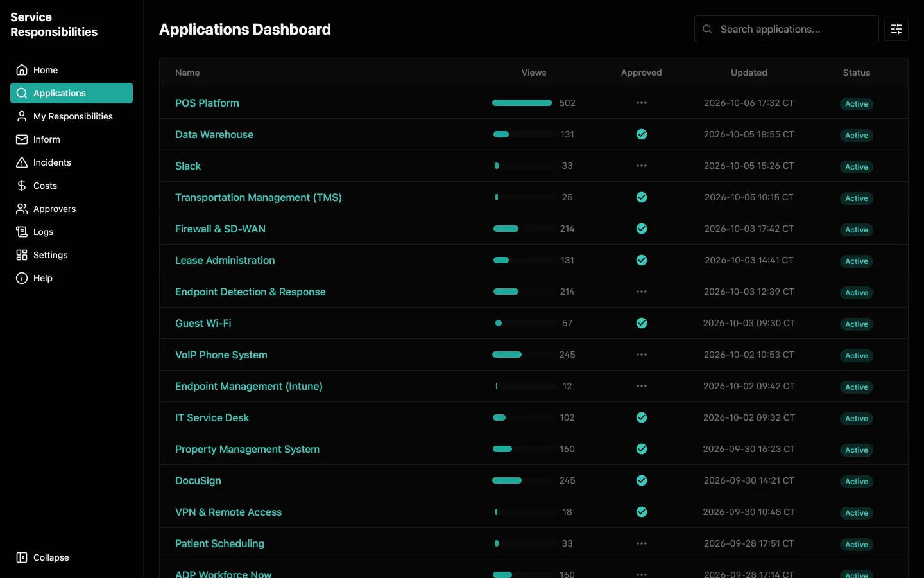Click the Home house icon in sidebar
924x578 pixels.
22,70
